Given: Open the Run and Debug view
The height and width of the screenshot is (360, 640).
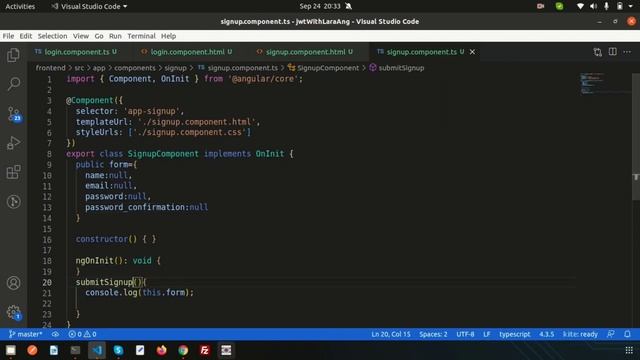Looking at the screenshot, I should pyautogui.click(x=13, y=143).
